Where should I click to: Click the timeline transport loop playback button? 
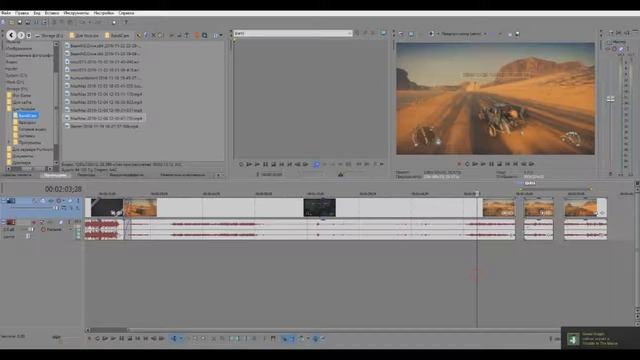97,338
